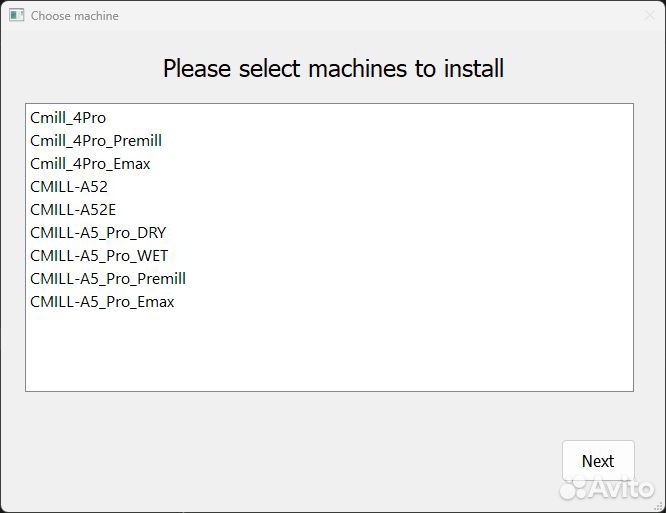
Task: Close the Choose machine dialog
Action: click(x=649, y=16)
